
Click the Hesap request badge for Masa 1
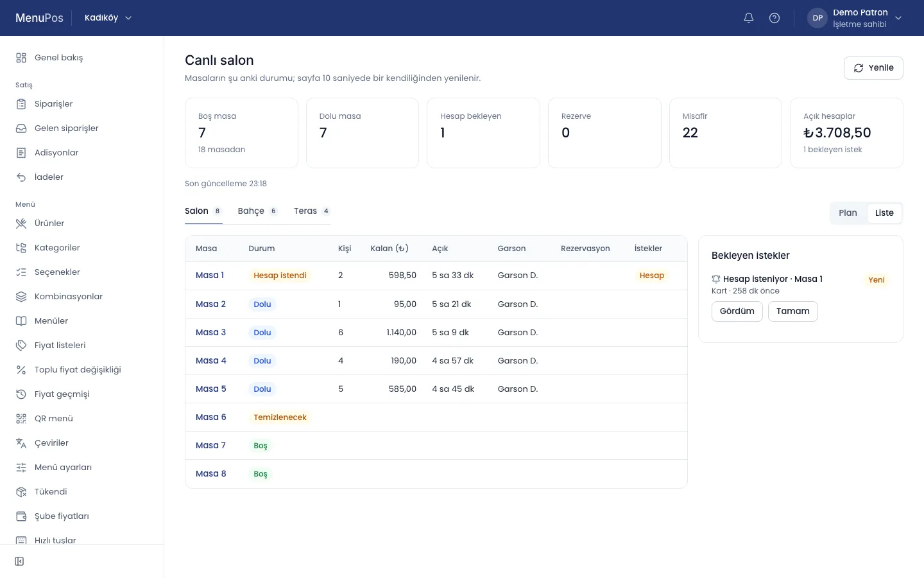coord(652,276)
